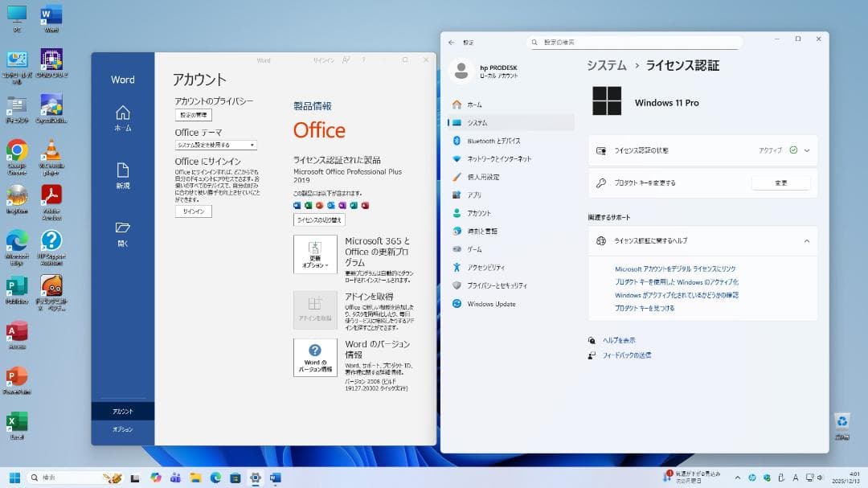Viewport: 868px width, 488px height.
Task: Open VLC media player desktop shortcut
Action: (x=51, y=157)
